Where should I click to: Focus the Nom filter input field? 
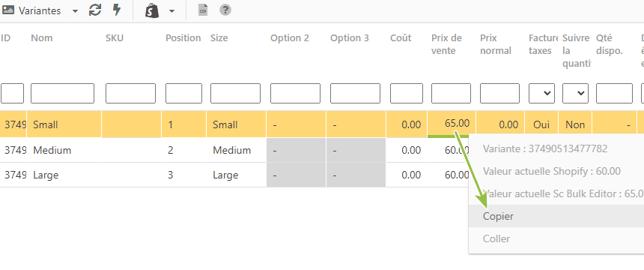tap(62, 94)
